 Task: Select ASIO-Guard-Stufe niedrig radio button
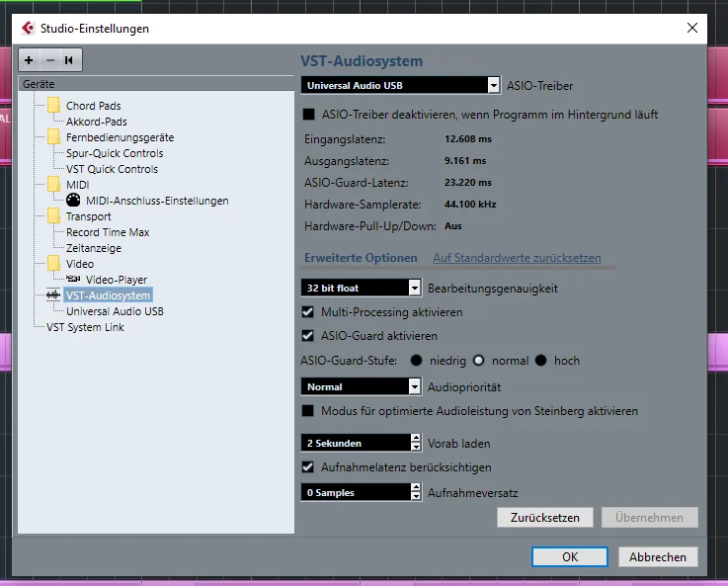coord(417,361)
